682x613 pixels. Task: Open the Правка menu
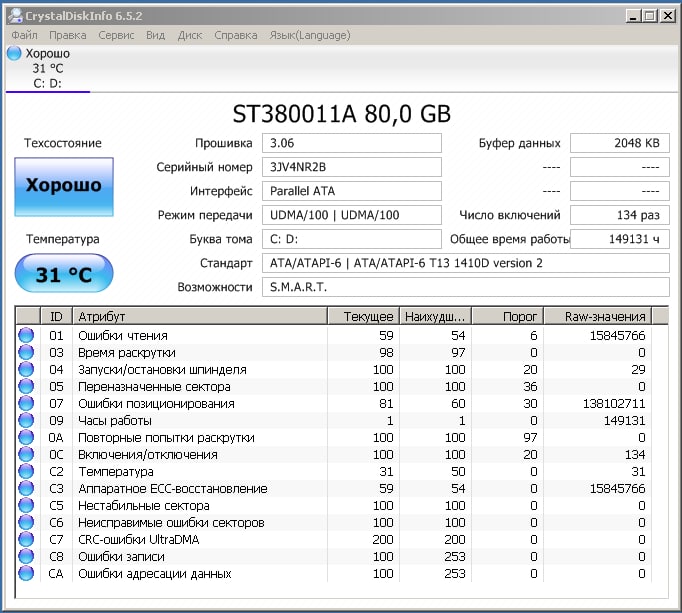(x=67, y=35)
